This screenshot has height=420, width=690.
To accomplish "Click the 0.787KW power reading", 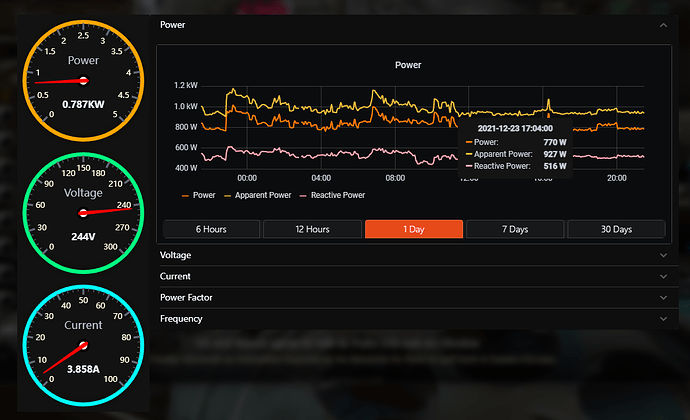I will coord(83,103).
